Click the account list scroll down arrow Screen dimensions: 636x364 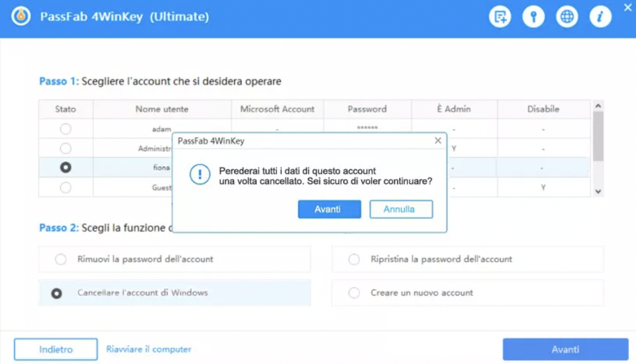(x=598, y=191)
